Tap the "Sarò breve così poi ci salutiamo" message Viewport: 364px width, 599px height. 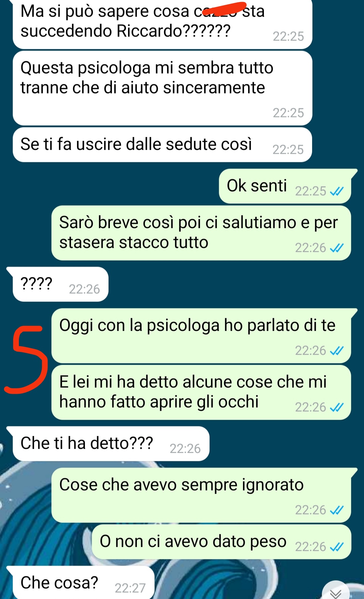tap(201, 233)
